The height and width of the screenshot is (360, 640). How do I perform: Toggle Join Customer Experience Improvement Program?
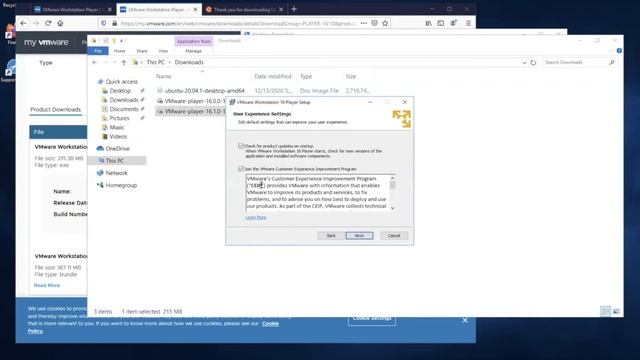point(241,169)
